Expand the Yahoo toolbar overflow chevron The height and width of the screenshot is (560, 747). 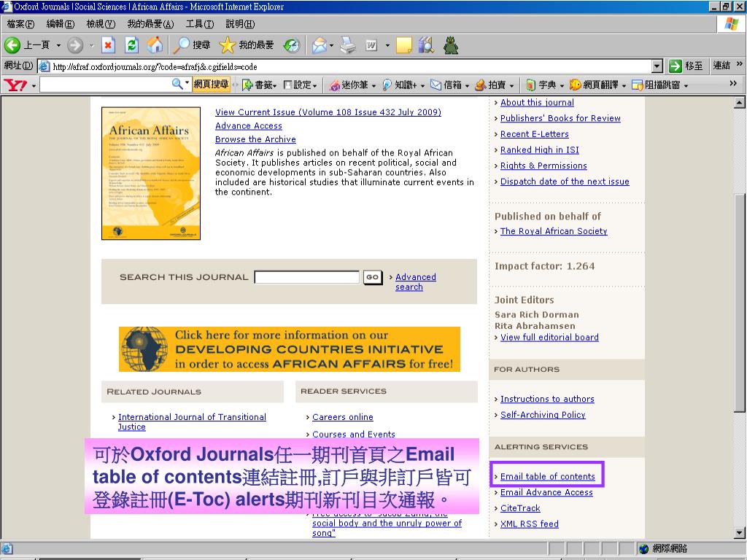coord(733,83)
